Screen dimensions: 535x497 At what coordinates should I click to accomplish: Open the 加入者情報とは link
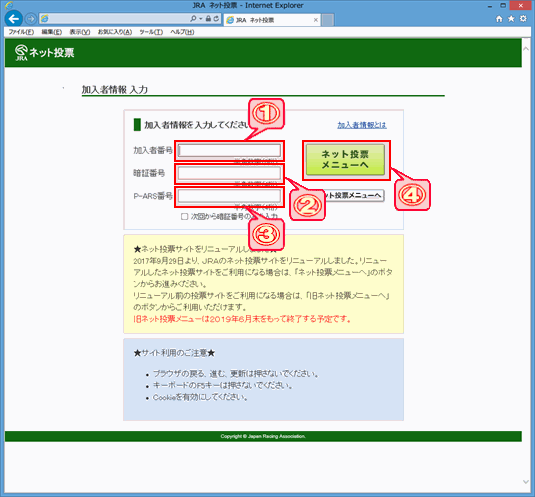coord(362,125)
